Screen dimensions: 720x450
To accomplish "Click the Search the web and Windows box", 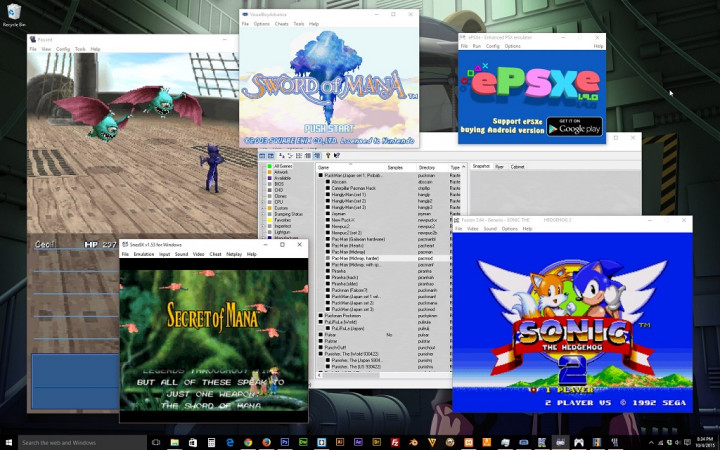I will click(82, 443).
